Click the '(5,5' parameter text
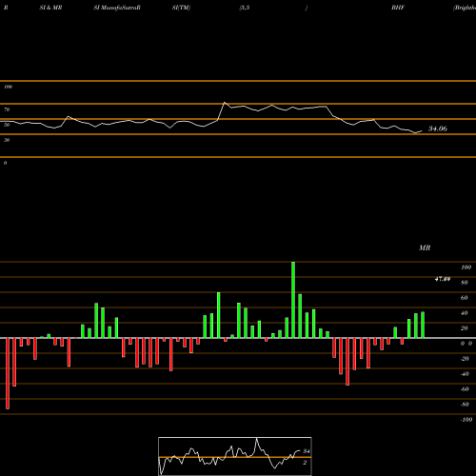 tap(245, 8)
